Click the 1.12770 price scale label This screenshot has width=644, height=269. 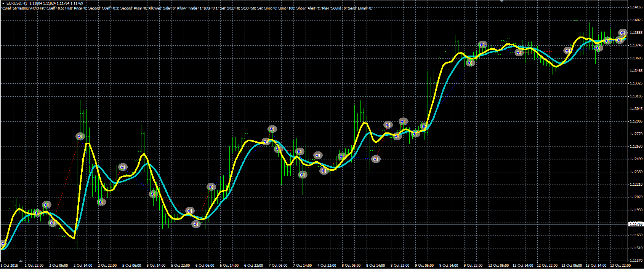click(x=636, y=134)
